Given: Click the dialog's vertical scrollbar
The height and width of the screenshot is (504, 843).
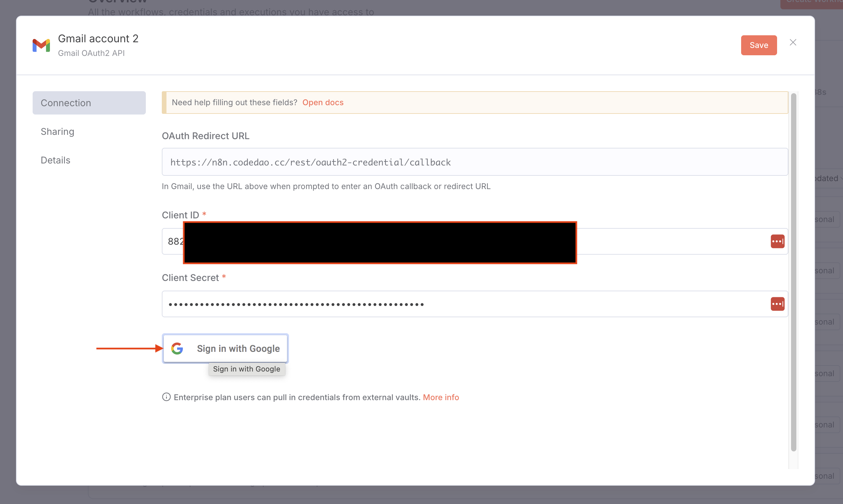Looking at the screenshot, I should pyautogui.click(x=793, y=272).
